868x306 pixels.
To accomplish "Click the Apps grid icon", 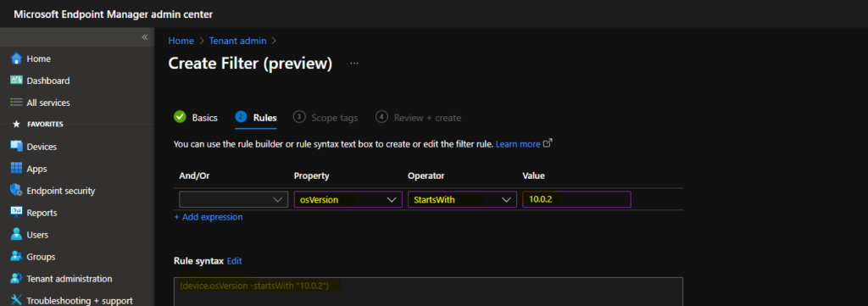I will tap(16, 169).
